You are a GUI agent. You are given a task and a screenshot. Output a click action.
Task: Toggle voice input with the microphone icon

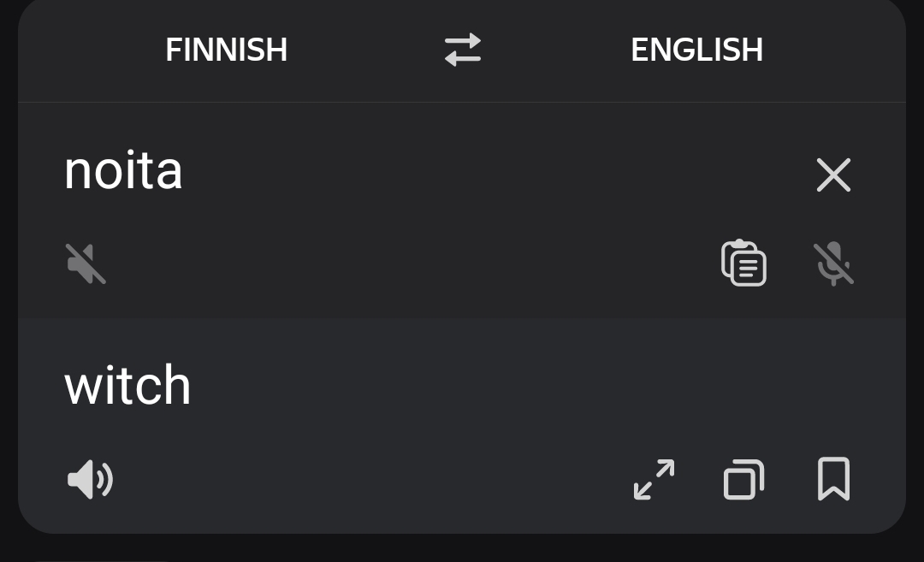(834, 263)
